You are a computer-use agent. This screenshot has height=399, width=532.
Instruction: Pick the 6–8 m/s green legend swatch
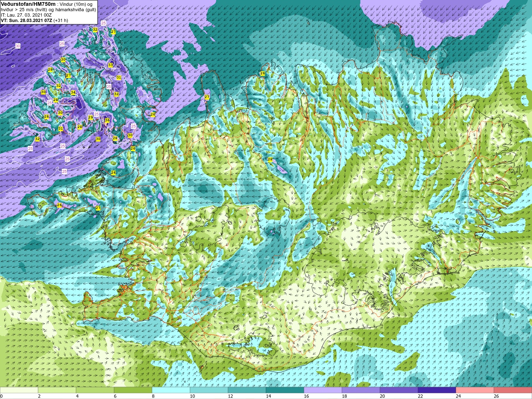pyautogui.click(x=133, y=390)
